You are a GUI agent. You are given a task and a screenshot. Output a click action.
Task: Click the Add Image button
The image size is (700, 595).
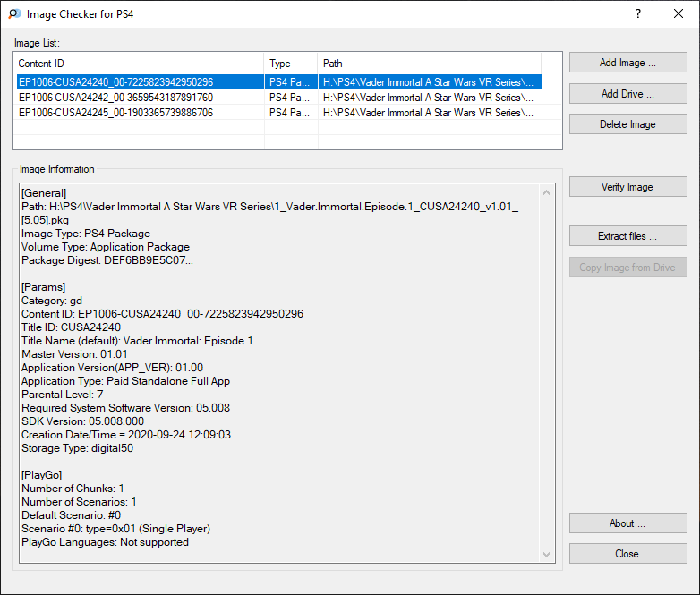click(627, 63)
